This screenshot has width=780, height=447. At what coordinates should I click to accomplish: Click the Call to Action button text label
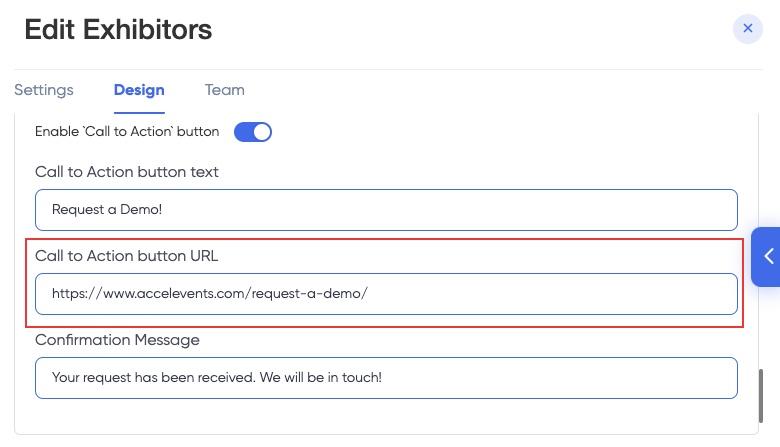(x=127, y=172)
